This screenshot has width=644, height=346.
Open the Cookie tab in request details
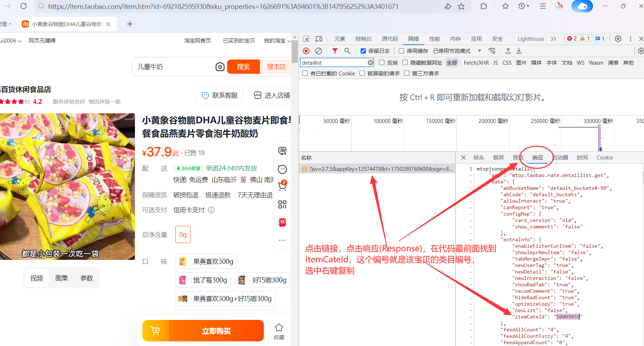(604, 158)
